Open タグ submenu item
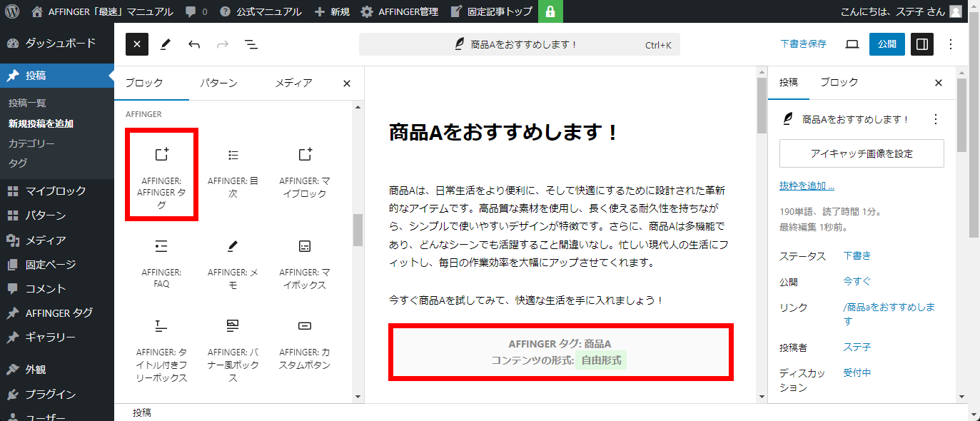Screen dimensions: 980x421 tap(18, 163)
